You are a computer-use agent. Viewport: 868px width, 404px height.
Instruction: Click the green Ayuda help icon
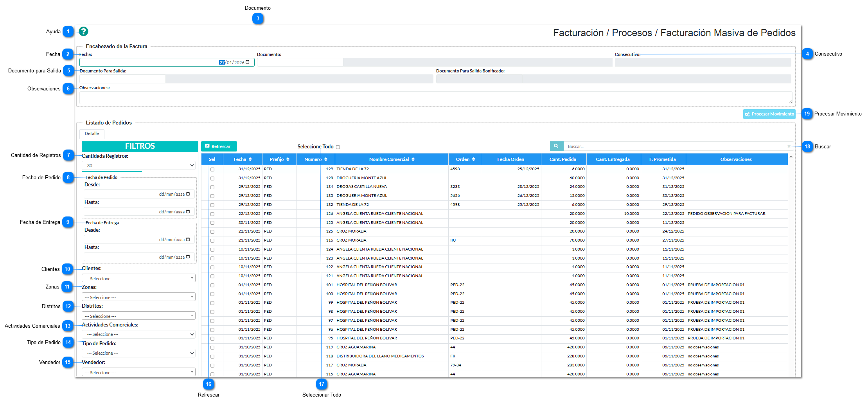[83, 31]
